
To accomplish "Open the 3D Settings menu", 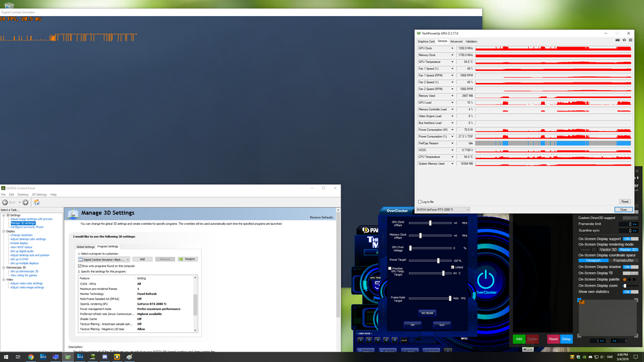I will click(x=39, y=195).
